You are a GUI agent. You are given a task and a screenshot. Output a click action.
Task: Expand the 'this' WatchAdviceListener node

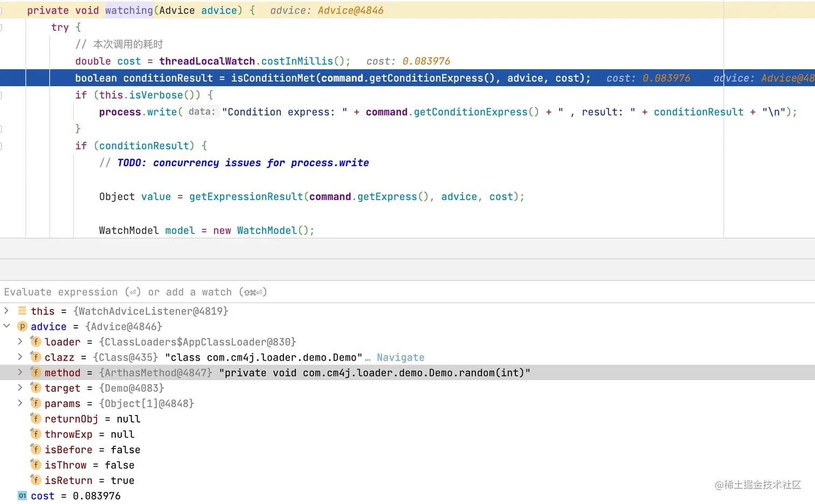point(6,310)
